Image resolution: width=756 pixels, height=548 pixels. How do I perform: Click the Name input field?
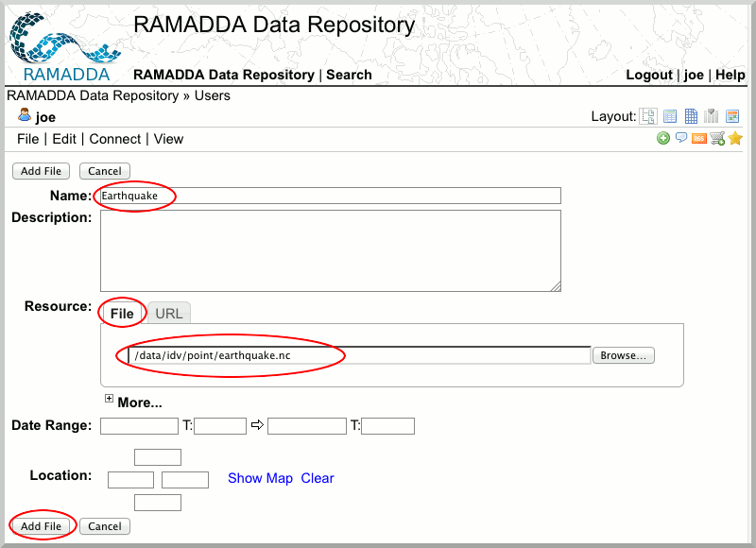(x=331, y=196)
